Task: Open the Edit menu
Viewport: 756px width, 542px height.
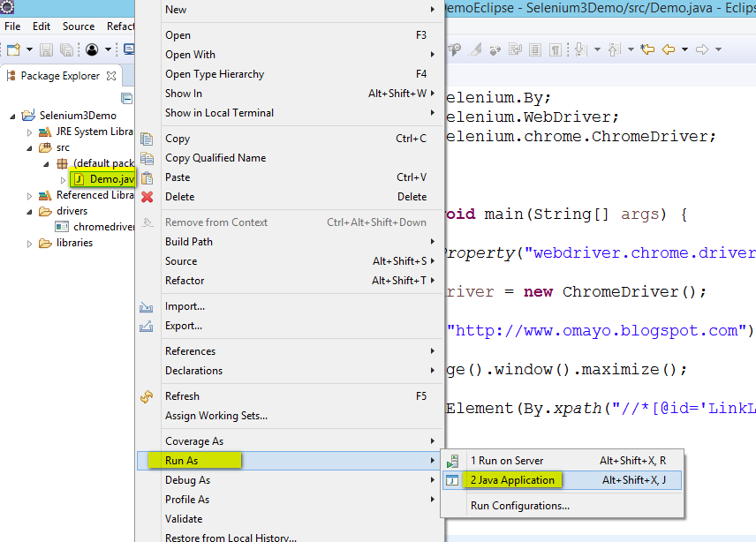Action: [41, 26]
